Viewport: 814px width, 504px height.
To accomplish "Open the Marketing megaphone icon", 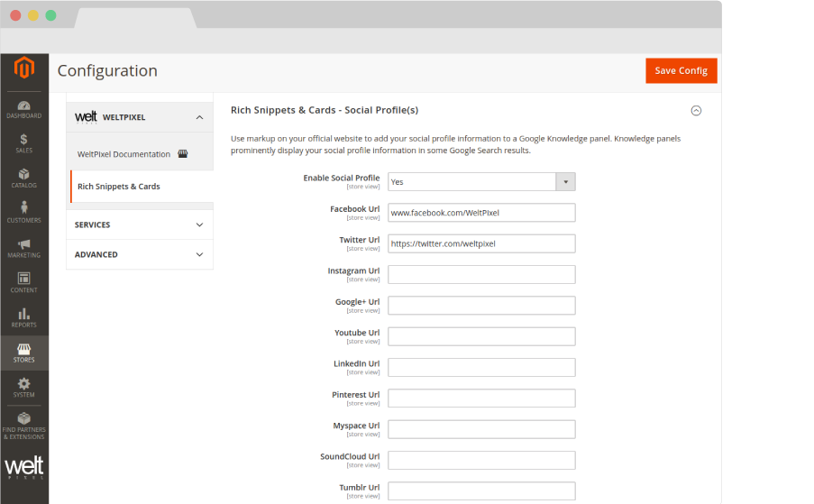I will 24,248.
